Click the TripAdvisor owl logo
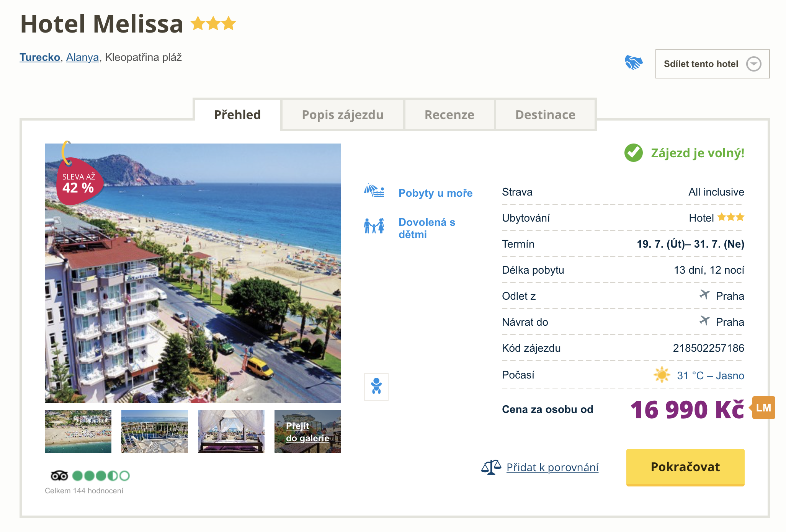Image resolution: width=786 pixels, height=532 pixels. tap(59, 476)
